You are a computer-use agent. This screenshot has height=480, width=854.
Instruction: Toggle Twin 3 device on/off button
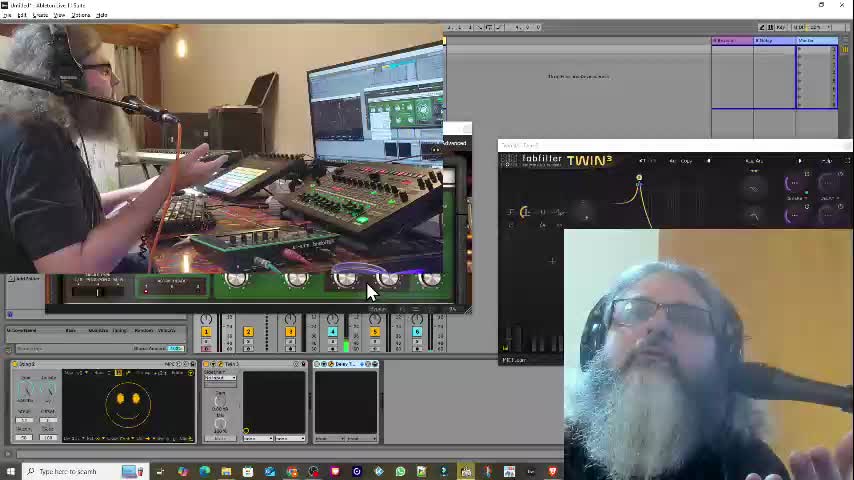point(206,364)
